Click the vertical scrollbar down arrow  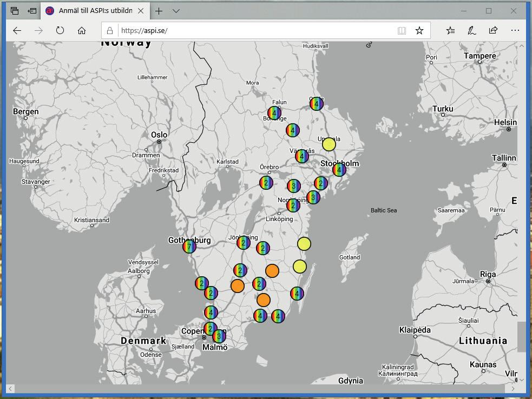click(x=522, y=380)
